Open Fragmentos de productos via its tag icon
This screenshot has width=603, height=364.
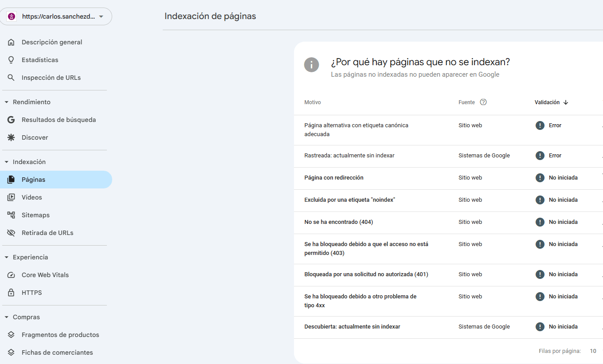(11, 334)
